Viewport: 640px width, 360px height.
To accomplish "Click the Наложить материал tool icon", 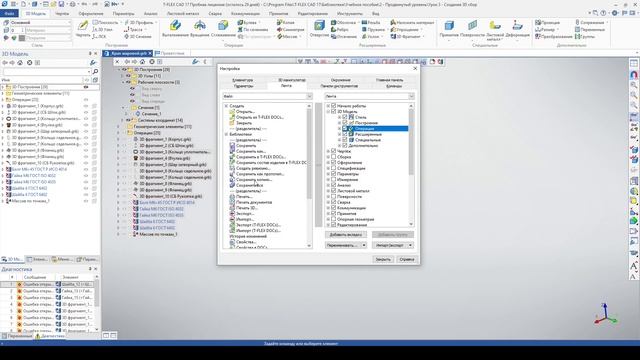I will pyautogui.click(x=393, y=23).
